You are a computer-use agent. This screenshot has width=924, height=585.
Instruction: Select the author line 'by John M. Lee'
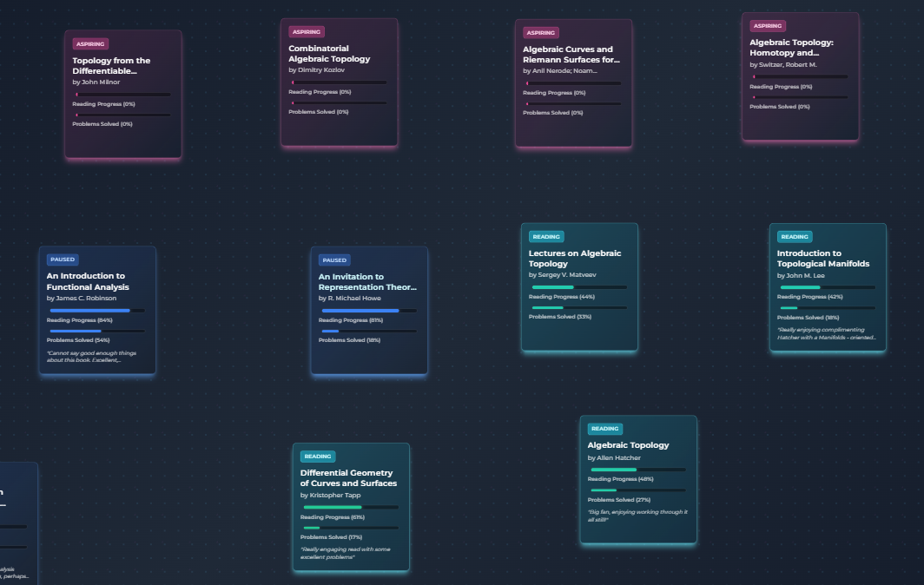click(801, 276)
